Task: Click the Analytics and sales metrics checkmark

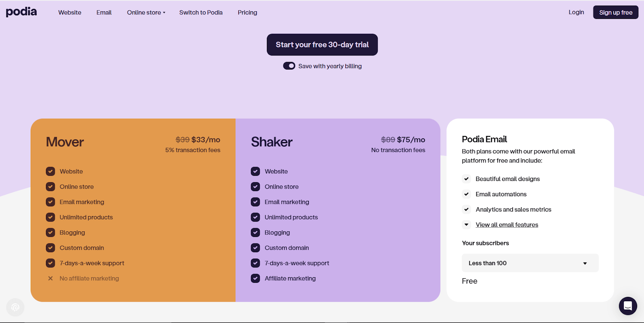Action: tap(466, 210)
